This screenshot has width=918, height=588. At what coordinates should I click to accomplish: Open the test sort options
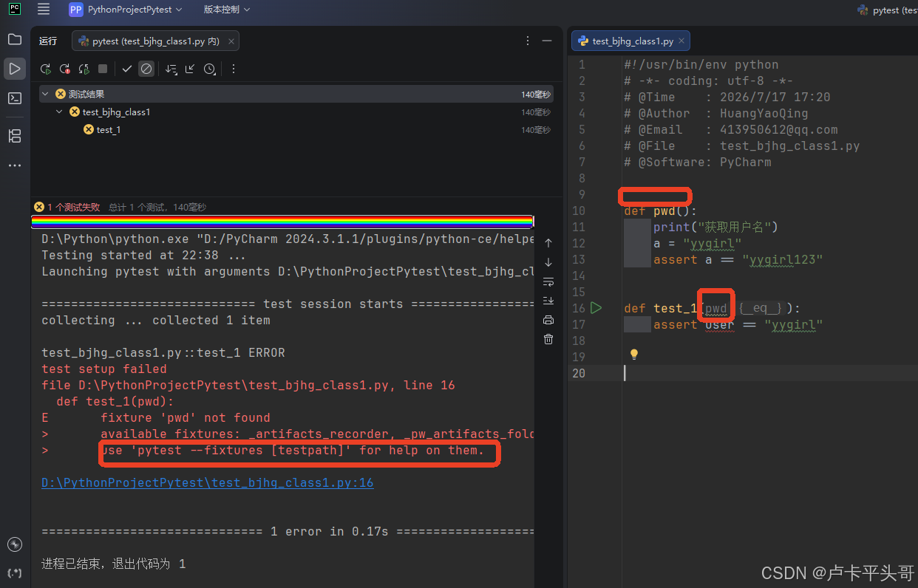[x=171, y=69]
